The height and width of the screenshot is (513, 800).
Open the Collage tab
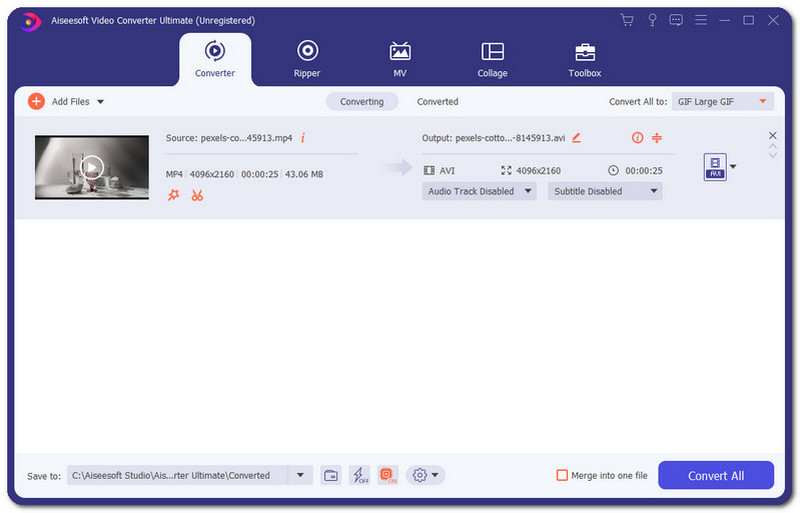(x=492, y=59)
